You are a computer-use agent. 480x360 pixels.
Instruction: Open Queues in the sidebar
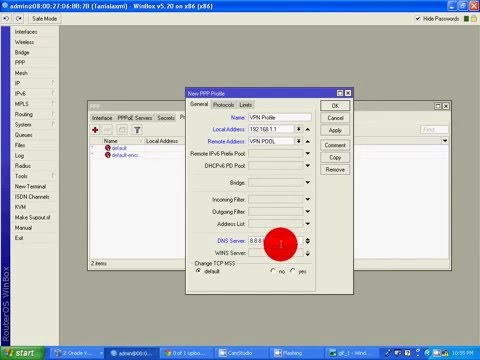click(23, 135)
